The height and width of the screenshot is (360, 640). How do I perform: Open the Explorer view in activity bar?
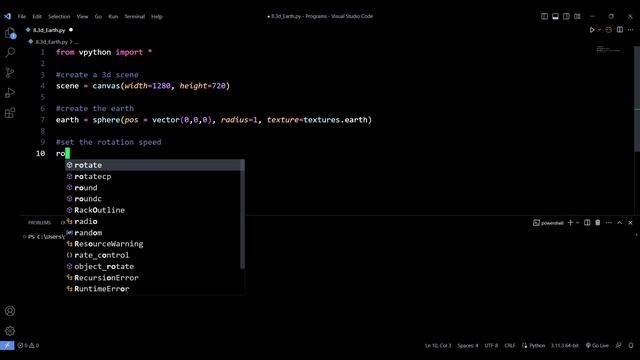pyautogui.click(x=10, y=33)
